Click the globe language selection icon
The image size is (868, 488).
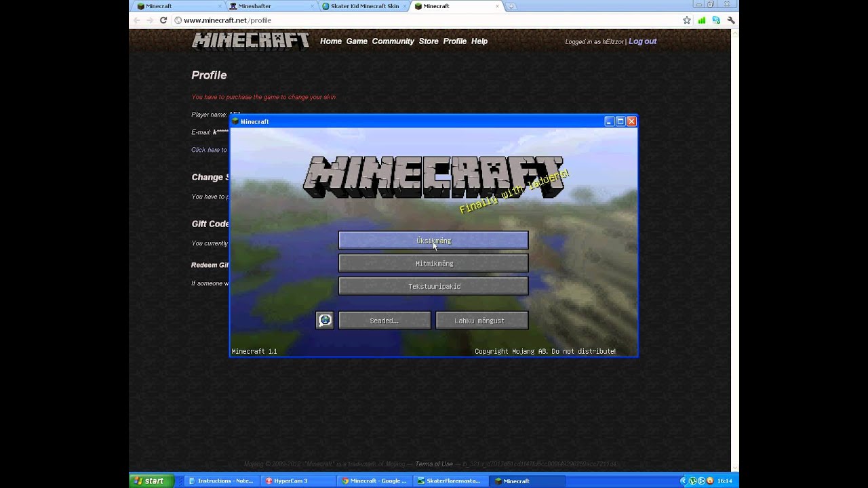point(325,321)
